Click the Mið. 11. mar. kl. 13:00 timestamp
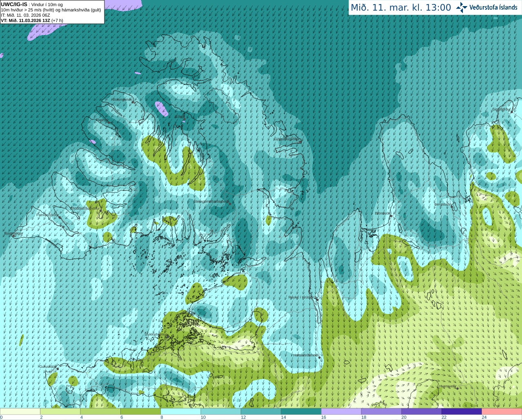522x420 pixels. pyautogui.click(x=401, y=8)
